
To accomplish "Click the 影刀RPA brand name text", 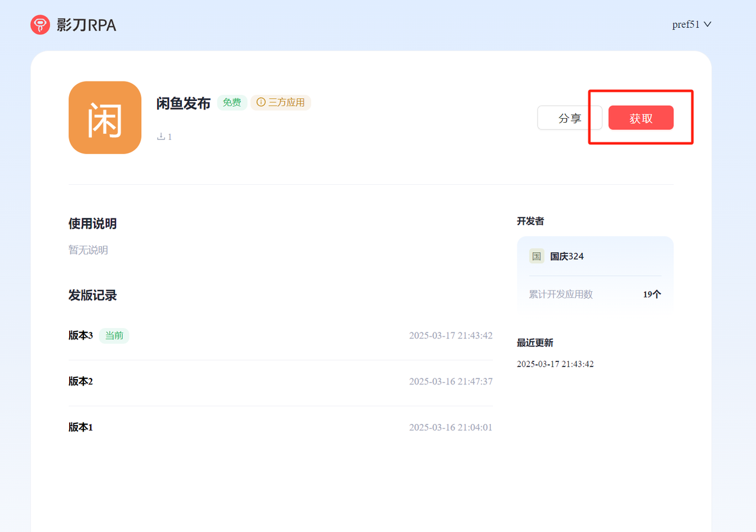I will (86, 25).
